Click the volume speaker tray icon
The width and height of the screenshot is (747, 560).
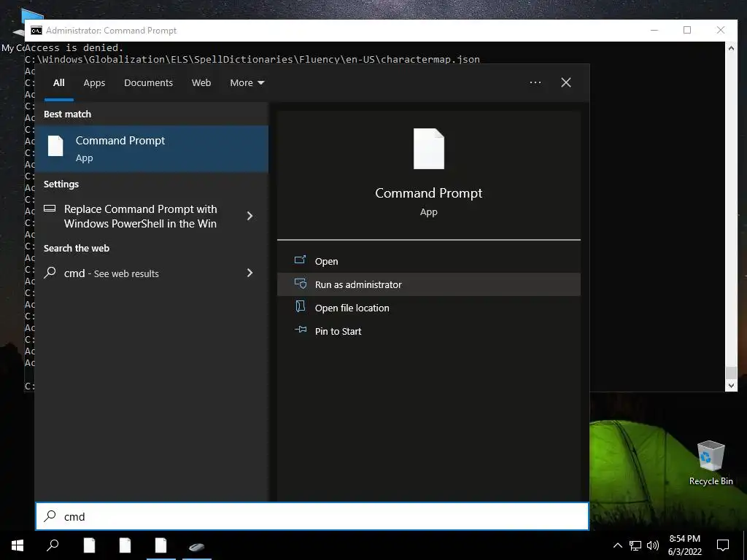(x=653, y=545)
